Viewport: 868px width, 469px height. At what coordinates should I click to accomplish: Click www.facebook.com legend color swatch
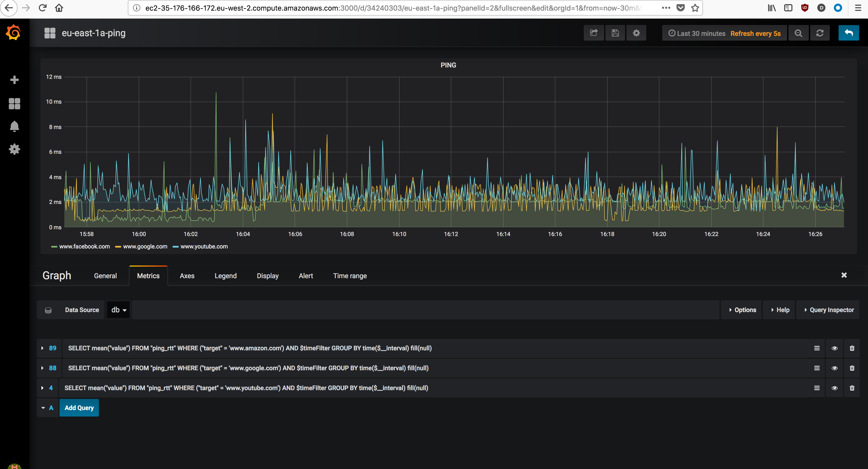tap(54, 247)
